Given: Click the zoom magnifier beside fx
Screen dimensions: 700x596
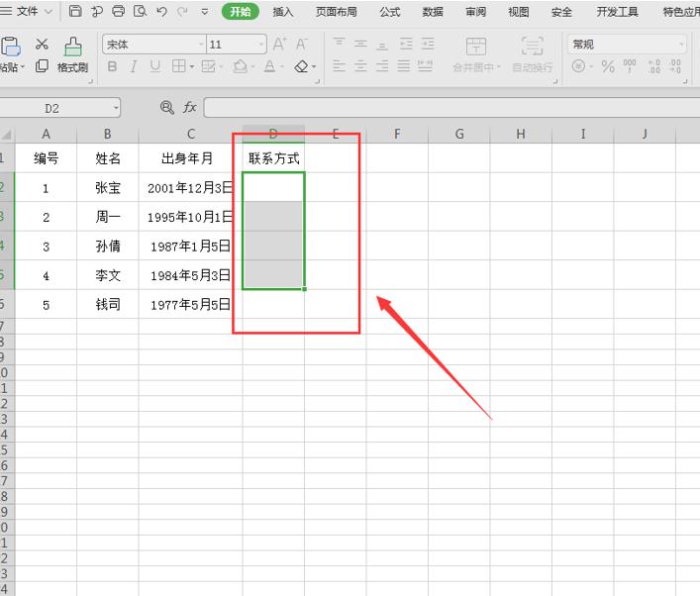Looking at the screenshot, I should tap(167, 107).
